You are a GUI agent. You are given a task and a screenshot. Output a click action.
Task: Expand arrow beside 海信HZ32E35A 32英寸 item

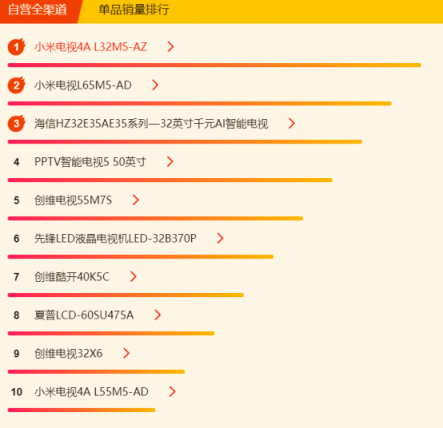click(292, 123)
